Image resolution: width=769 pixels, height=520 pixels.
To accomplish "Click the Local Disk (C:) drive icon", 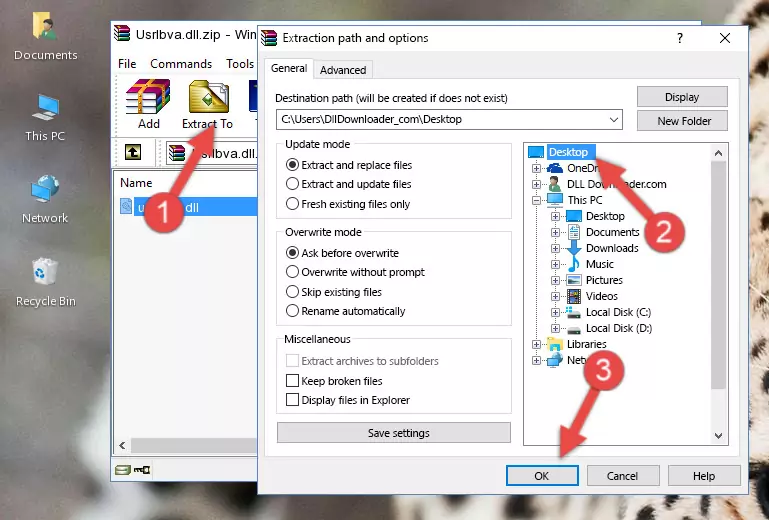I will click(x=574, y=312).
